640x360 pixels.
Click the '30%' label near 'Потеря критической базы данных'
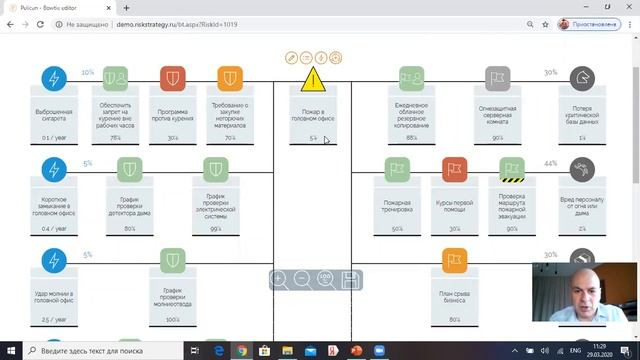pyautogui.click(x=551, y=73)
